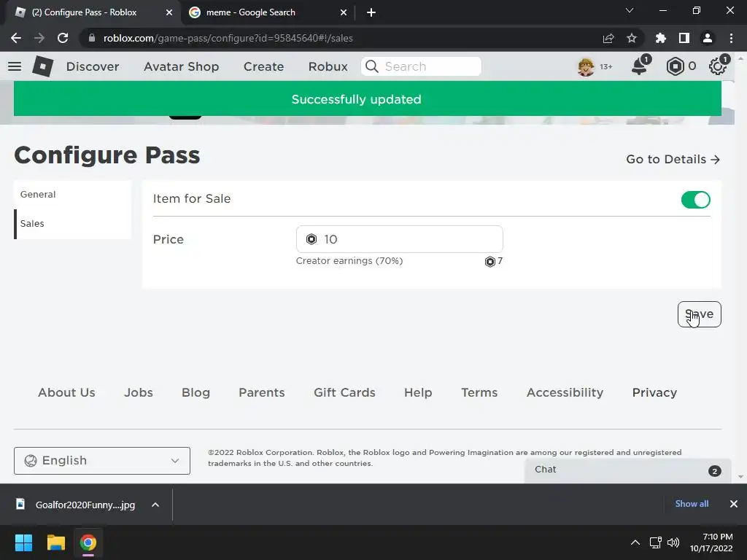Open the Jobs footer link

pyautogui.click(x=139, y=392)
